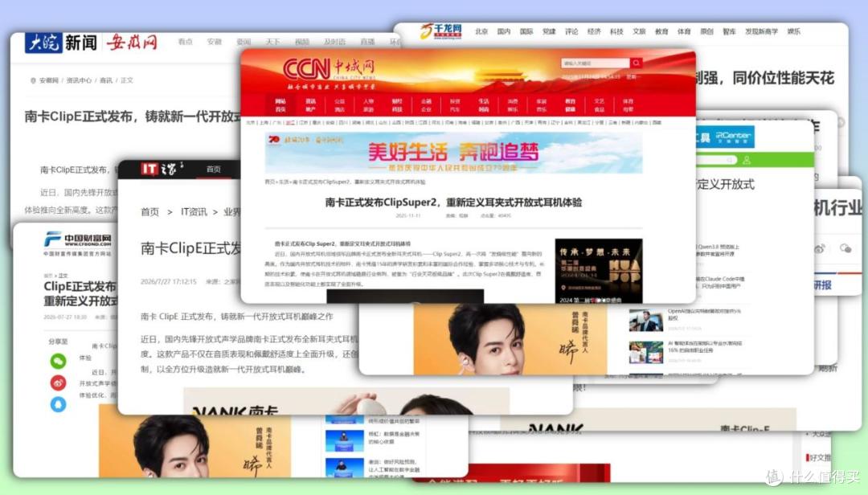Click IT资讯 in IT之家 breadcrumb
This screenshot has width=868, height=495.
pos(194,212)
